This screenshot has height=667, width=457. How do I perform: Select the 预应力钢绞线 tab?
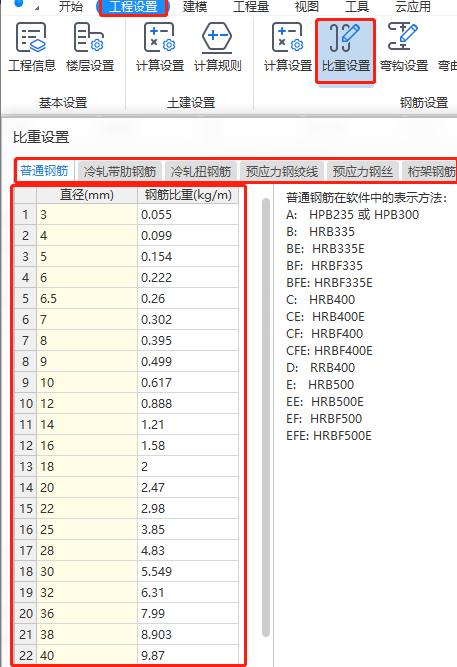[x=282, y=171]
